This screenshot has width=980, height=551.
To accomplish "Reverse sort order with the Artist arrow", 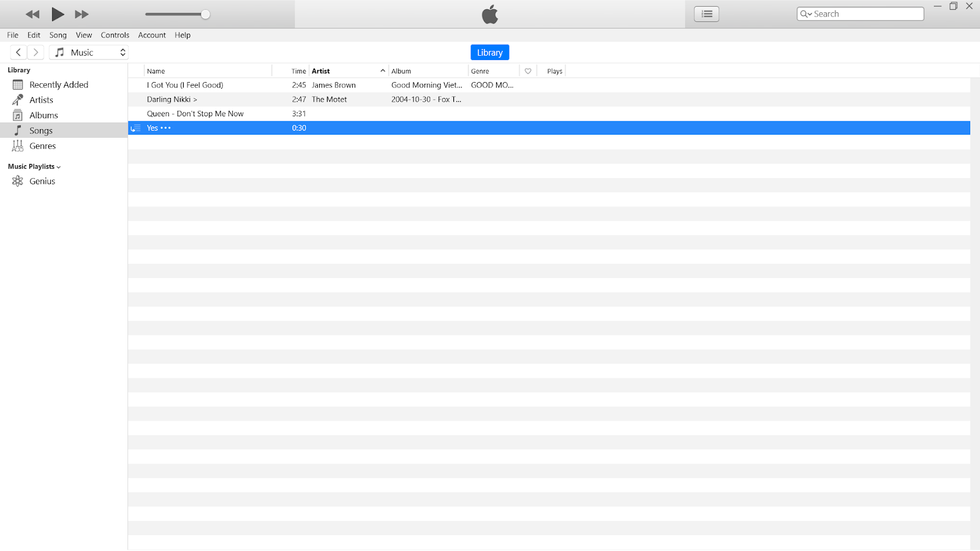I will 383,71.
